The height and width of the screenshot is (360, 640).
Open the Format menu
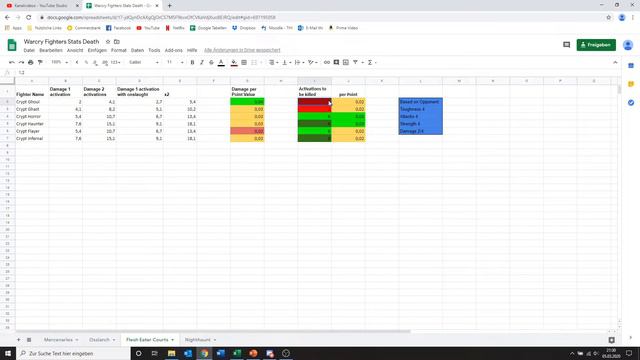coord(119,50)
